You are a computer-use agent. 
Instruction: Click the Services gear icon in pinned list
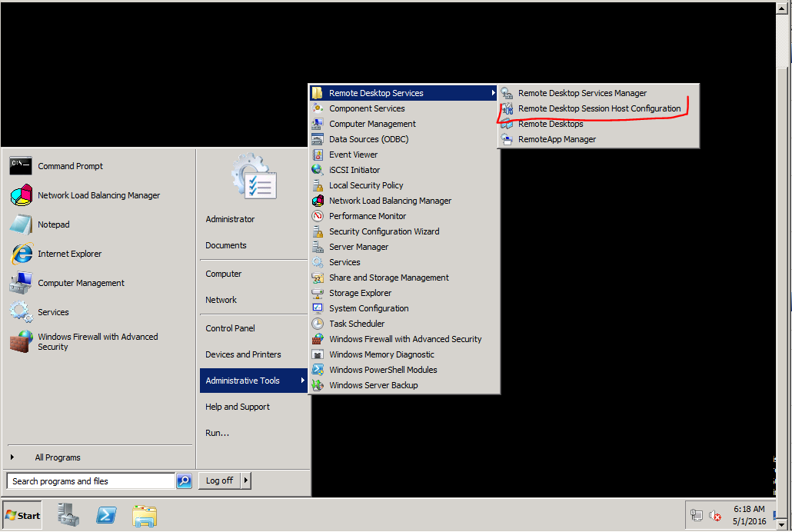coord(22,311)
